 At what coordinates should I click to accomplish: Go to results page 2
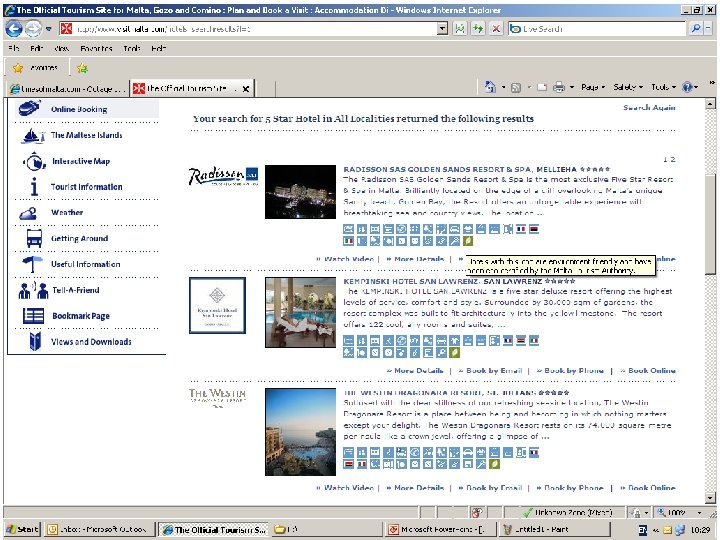(673, 159)
